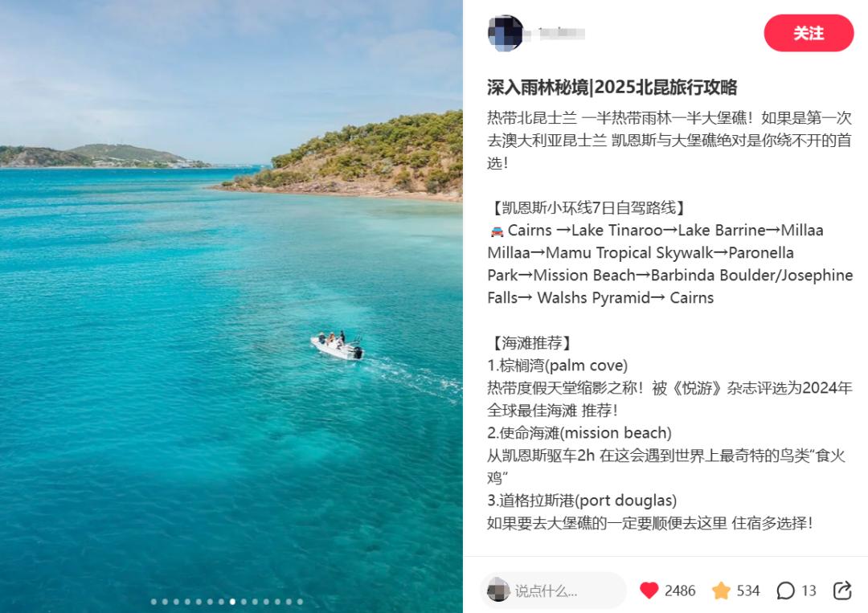This screenshot has width=868, height=613.
Task: Select the dot just left of the active one
Action: coord(221,602)
